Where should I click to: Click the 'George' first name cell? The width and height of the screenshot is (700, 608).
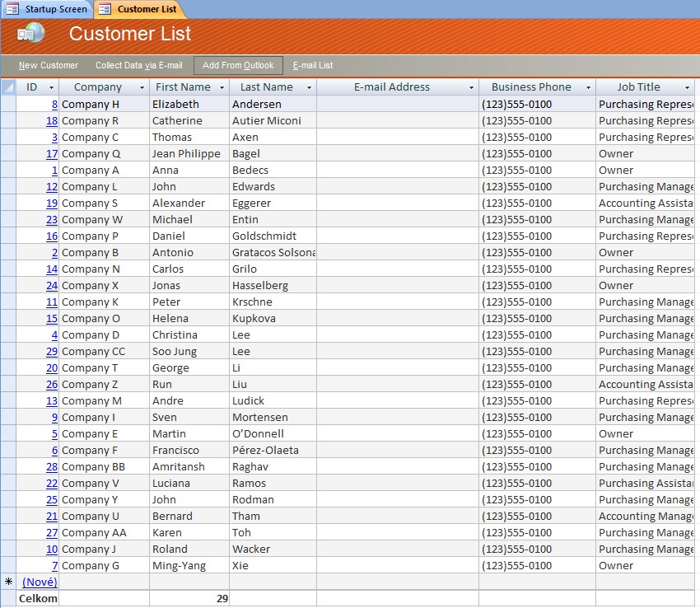[x=189, y=368]
